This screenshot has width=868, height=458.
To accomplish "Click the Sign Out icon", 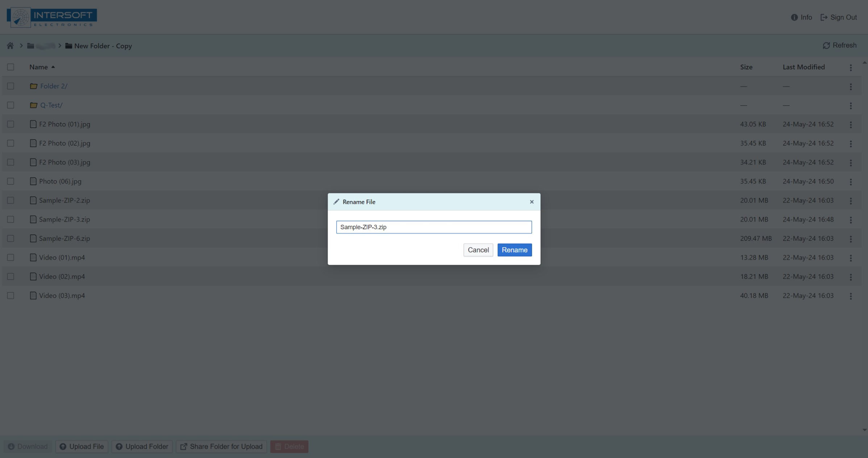I will 824,17.
